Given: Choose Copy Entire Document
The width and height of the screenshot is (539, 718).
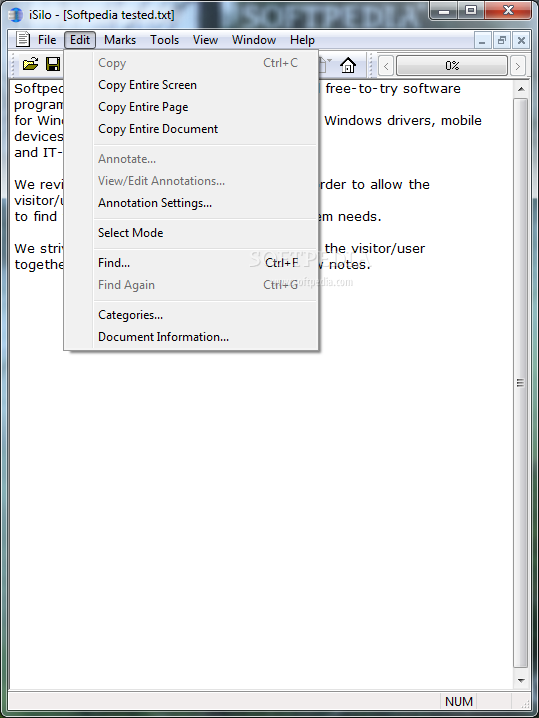Looking at the screenshot, I should (191, 129).
